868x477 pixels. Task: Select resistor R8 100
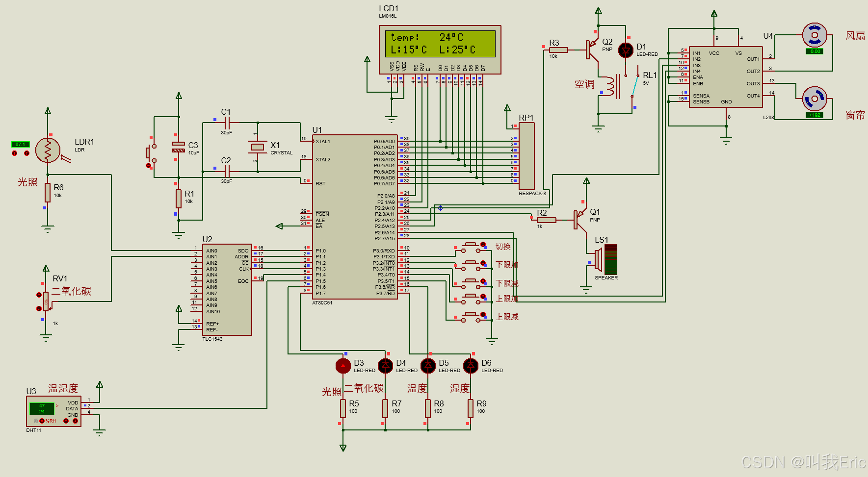pos(428,408)
